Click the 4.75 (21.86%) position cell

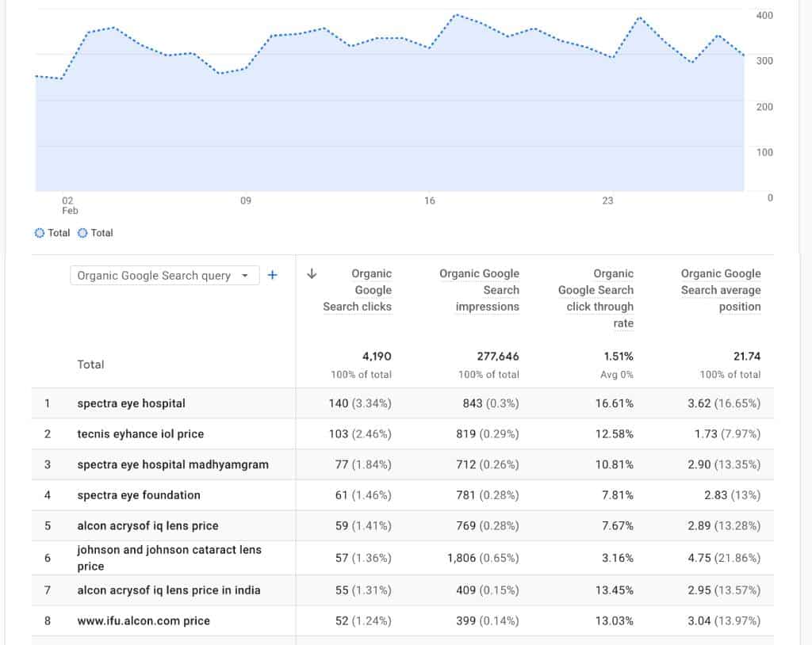(724, 558)
